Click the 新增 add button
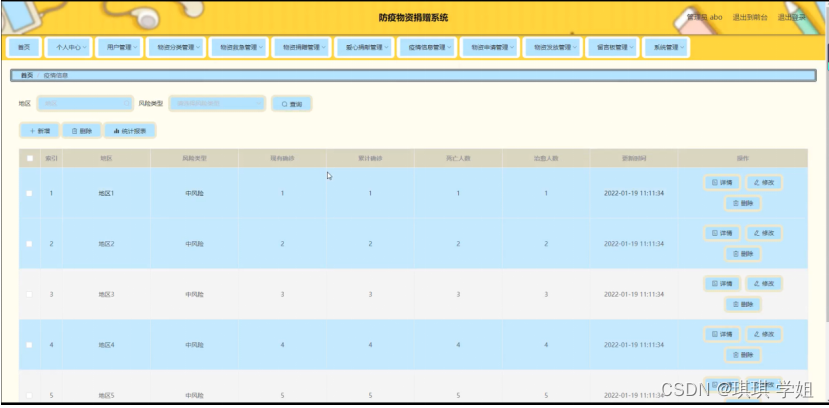Screen dimensions: 829x408 tap(40, 131)
